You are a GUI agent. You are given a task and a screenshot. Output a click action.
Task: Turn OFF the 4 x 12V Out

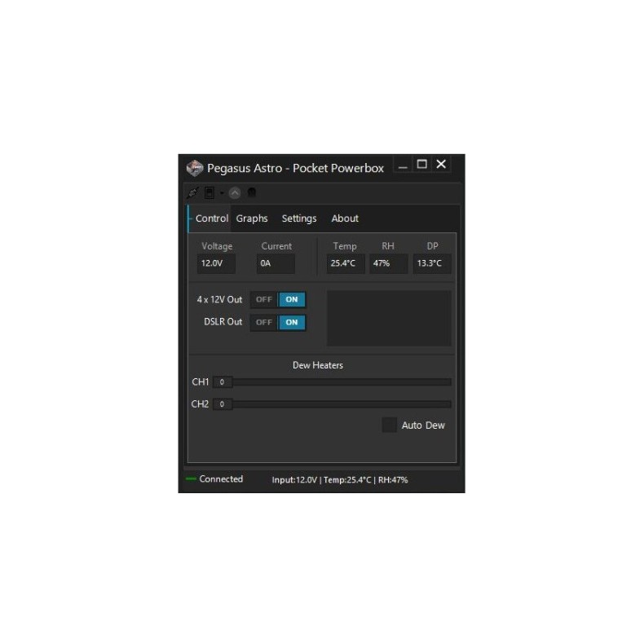264,299
